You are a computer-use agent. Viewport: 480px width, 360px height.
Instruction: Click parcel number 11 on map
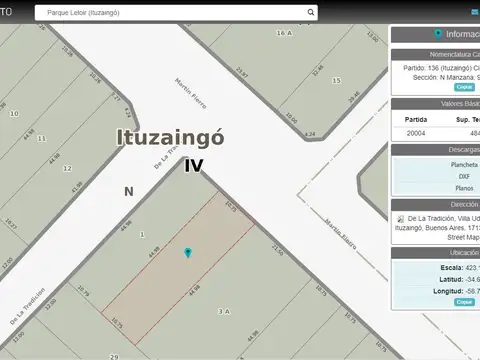pos(42,138)
